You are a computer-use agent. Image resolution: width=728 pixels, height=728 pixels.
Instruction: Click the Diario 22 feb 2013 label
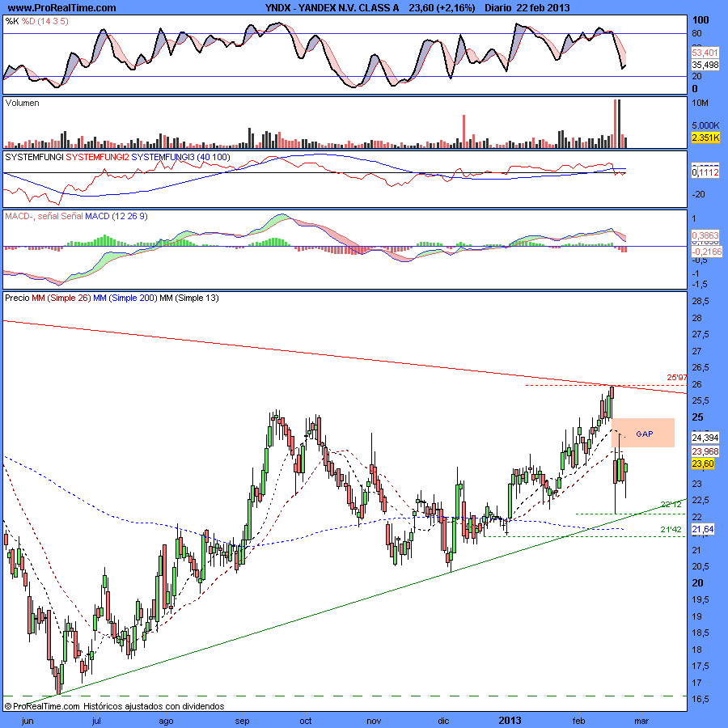click(527, 7)
